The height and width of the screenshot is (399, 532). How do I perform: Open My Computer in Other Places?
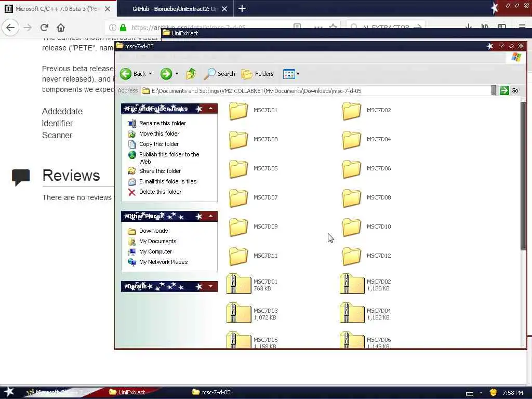pos(155,252)
